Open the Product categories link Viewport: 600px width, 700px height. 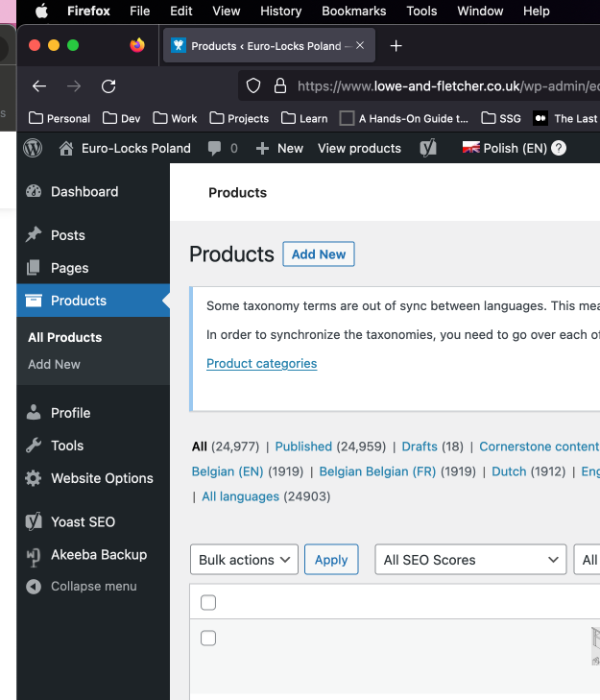(261, 364)
